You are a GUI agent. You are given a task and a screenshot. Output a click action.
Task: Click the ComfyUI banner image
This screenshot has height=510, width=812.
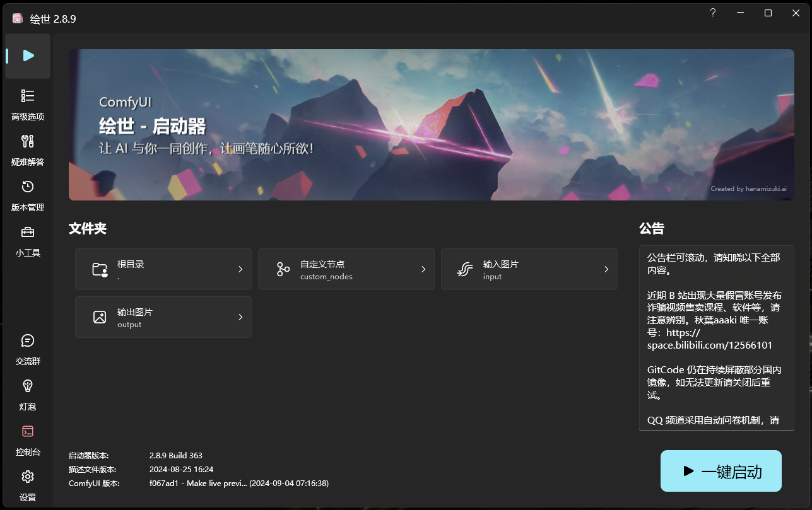[x=432, y=125]
